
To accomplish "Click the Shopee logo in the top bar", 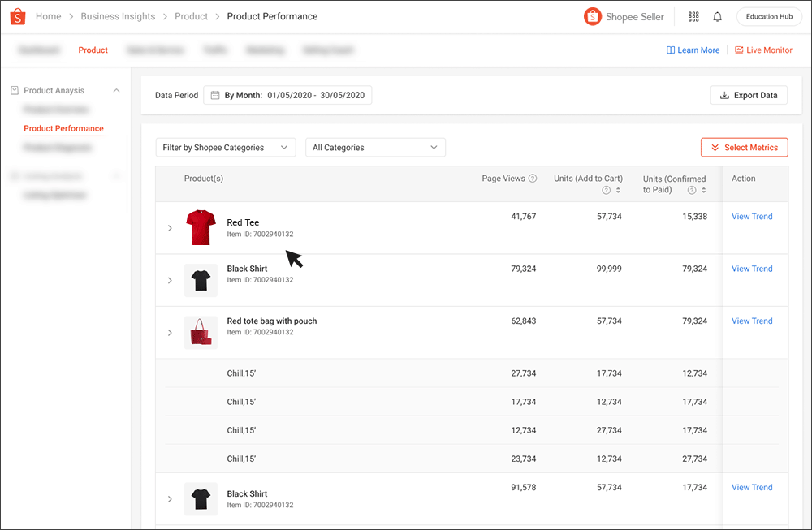I will (17, 16).
